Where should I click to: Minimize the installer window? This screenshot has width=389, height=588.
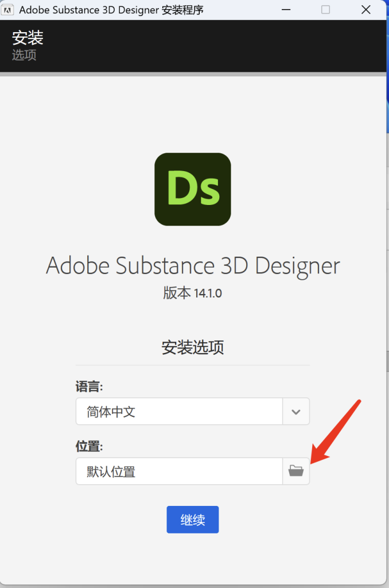pyautogui.click(x=285, y=10)
